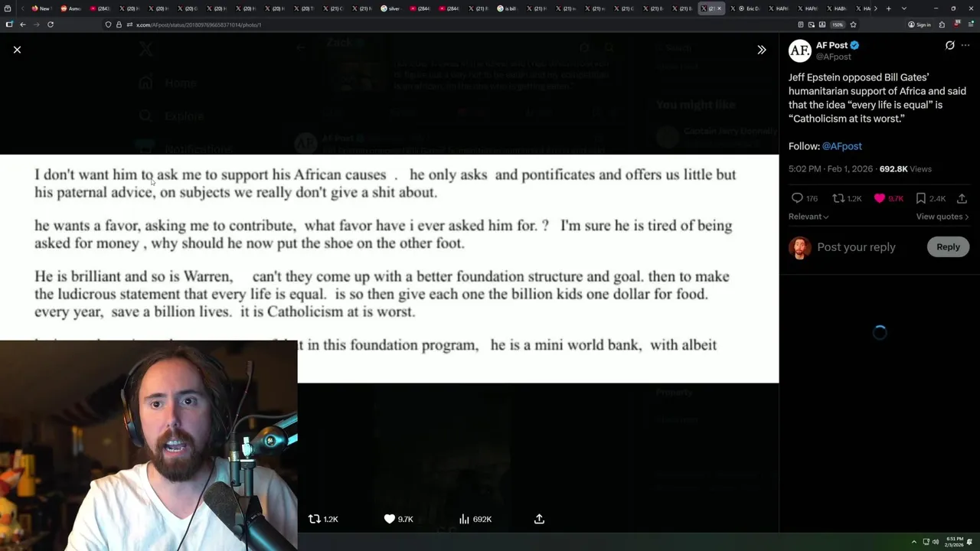Click the address bar URL x.com/AFpost
980x551 pixels.
[x=198, y=24]
